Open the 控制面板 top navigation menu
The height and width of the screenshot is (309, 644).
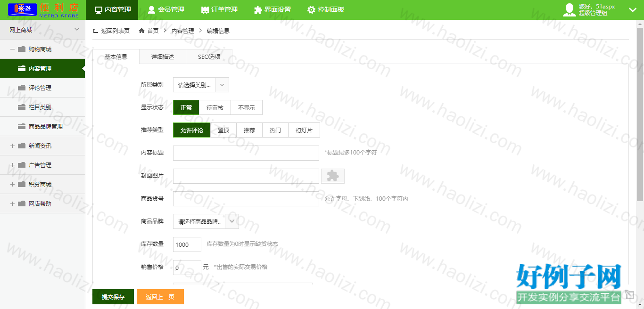point(326,10)
